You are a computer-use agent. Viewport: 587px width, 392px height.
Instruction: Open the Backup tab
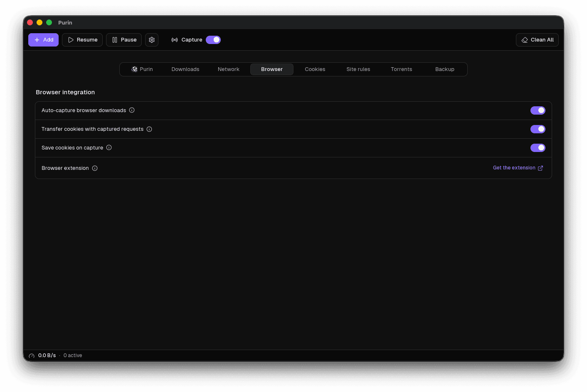pyautogui.click(x=445, y=69)
